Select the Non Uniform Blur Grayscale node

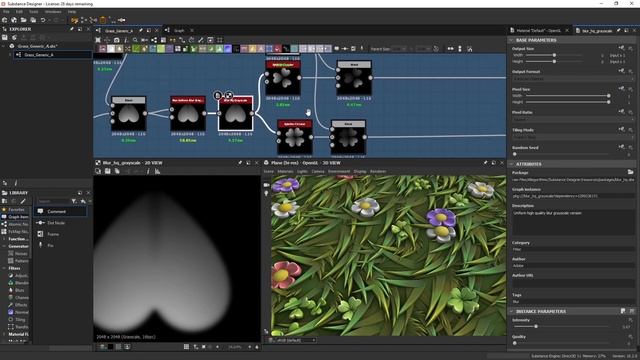188,113
